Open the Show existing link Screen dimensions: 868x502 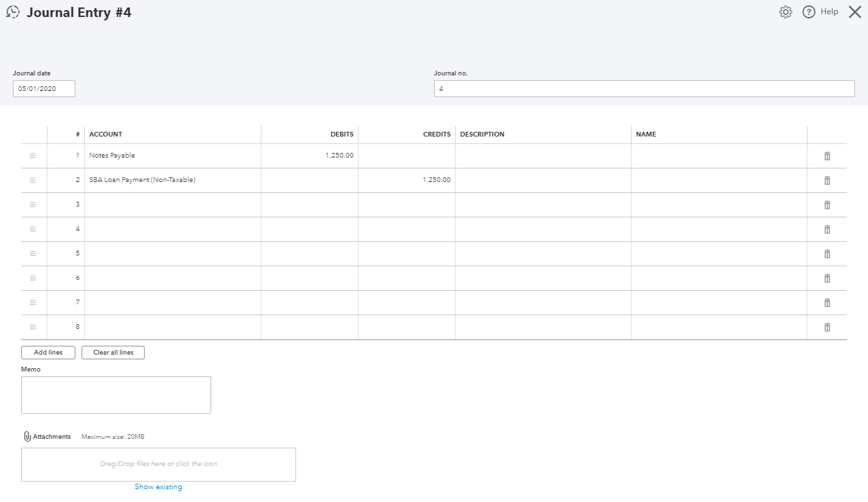158,487
